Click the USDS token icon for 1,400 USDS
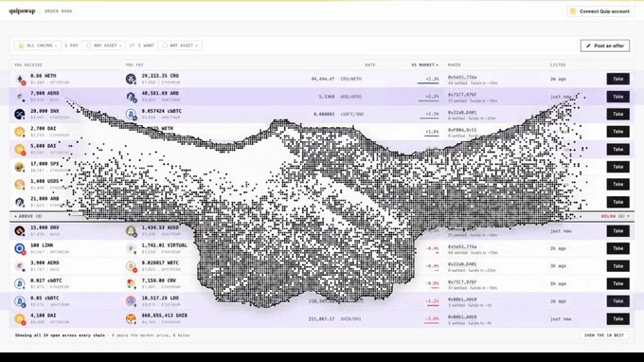This screenshot has height=362, width=644. pyautogui.click(x=20, y=185)
